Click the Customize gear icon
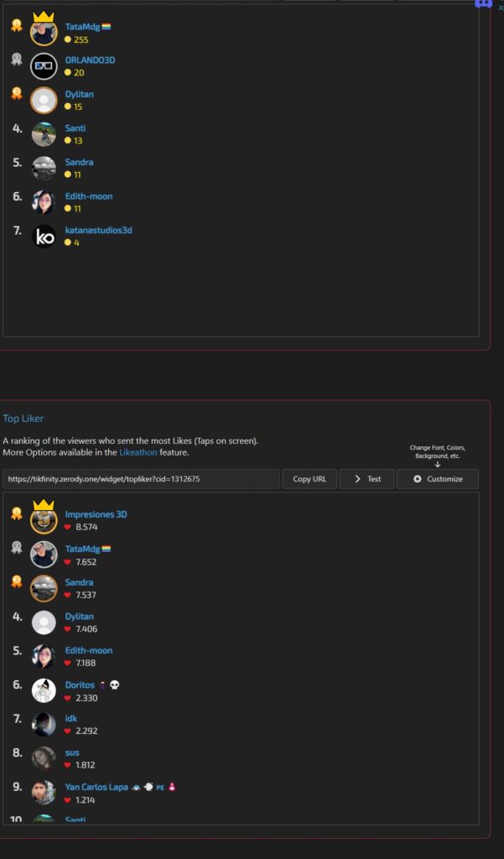The height and width of the screenshot is (859, 504). click(418, 479)
